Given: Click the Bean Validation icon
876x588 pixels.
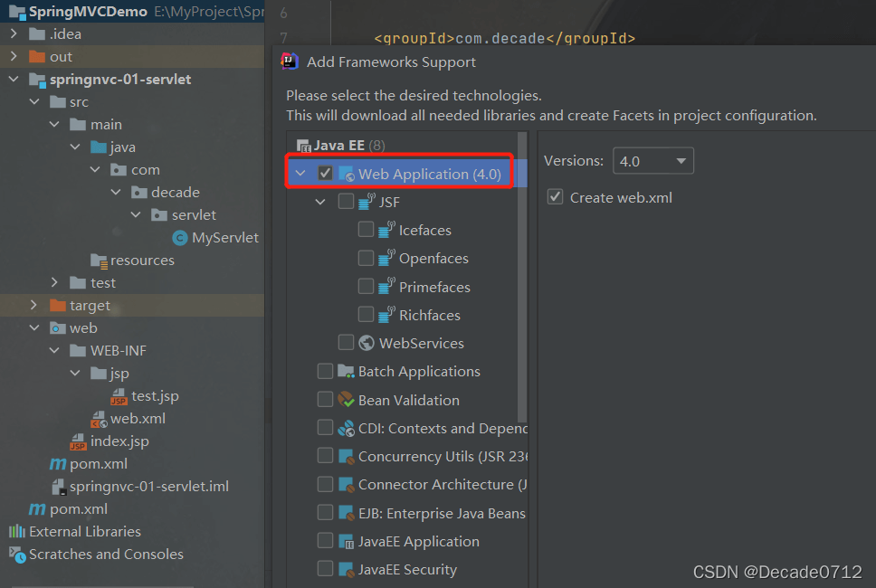Looking at the screenshot, I should [347, 400].
